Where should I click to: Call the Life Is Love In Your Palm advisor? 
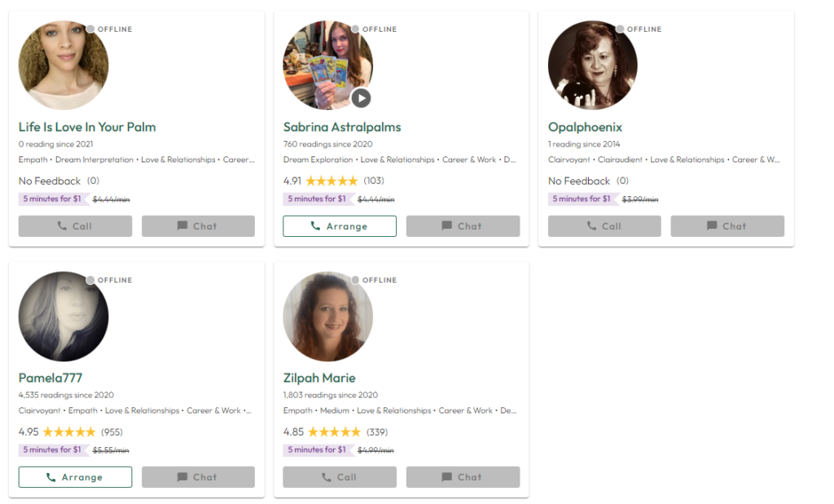pos(75,226)
